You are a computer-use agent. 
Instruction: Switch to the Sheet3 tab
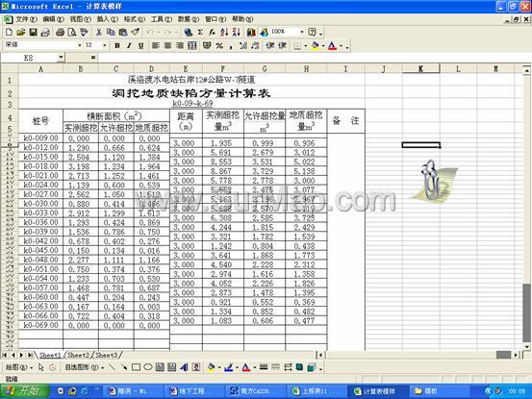pos(107,355)
